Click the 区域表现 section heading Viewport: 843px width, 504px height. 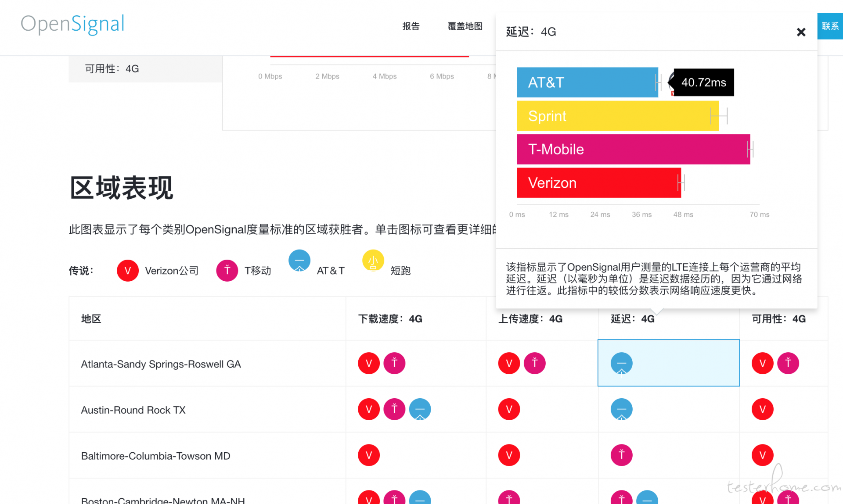click(122, 188)
